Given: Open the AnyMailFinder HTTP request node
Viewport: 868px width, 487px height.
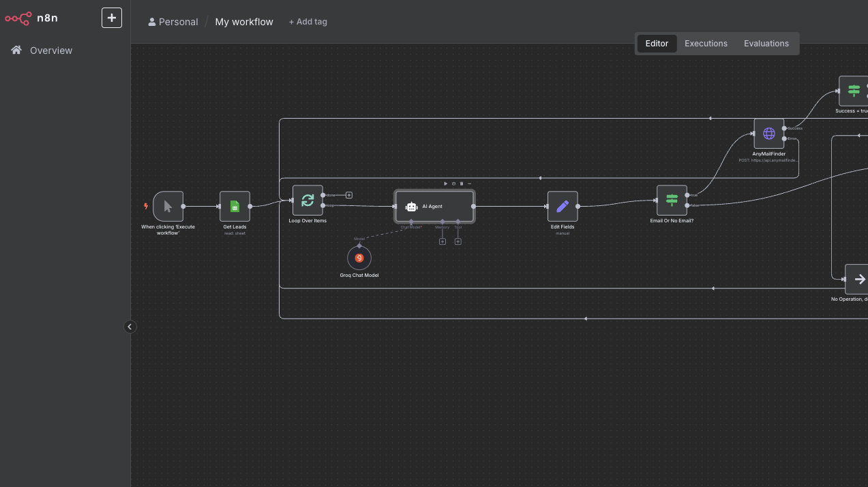Looking at the screenshot, I should [x=768, y=133].
